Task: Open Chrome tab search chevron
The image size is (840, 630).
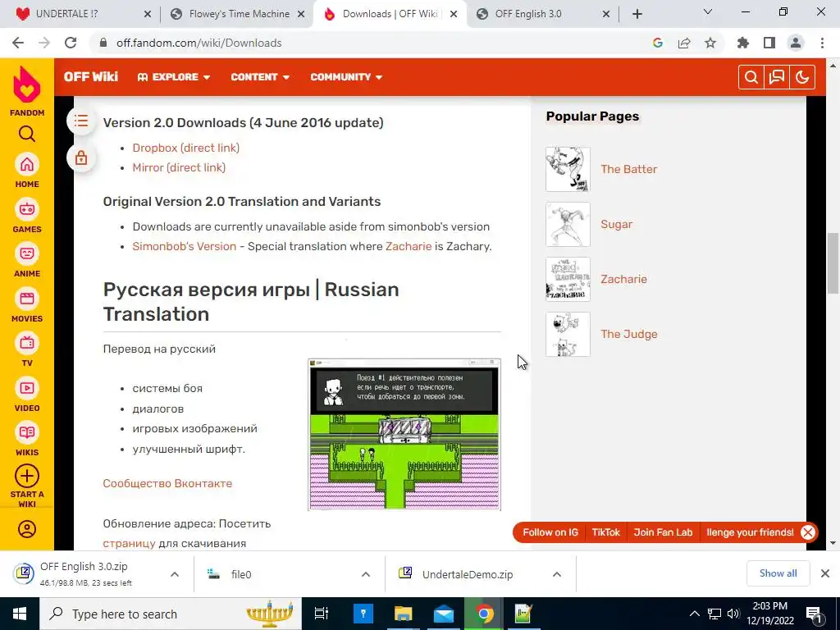Action: (708, 11)
